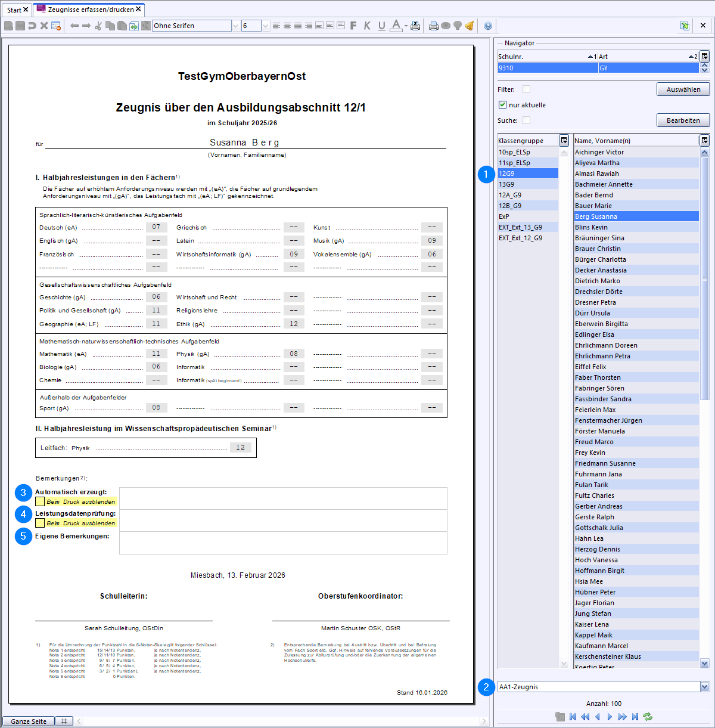The height and width of the screenshot is (728, 715).
Task: Toggle underline formatting (U)
Action: [x=381, y=26]
